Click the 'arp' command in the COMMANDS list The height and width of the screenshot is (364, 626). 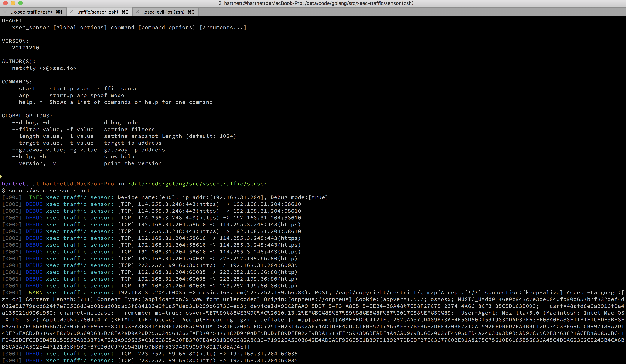[24, 96]
